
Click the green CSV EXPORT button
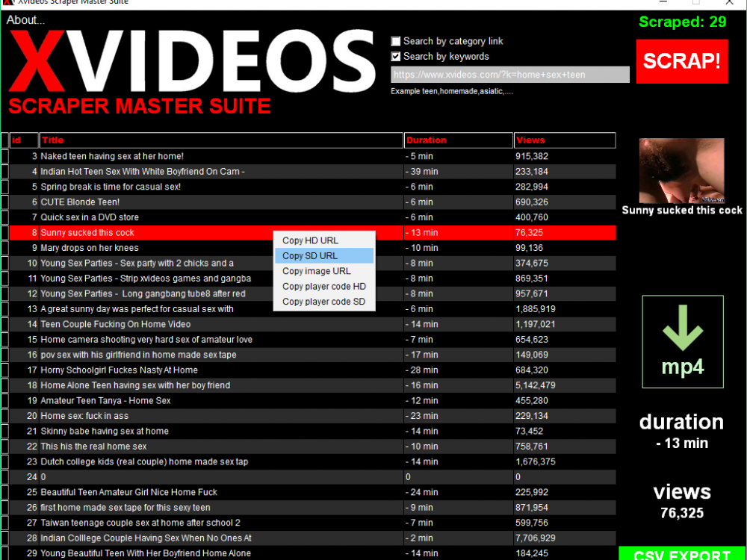pos(682,554)
